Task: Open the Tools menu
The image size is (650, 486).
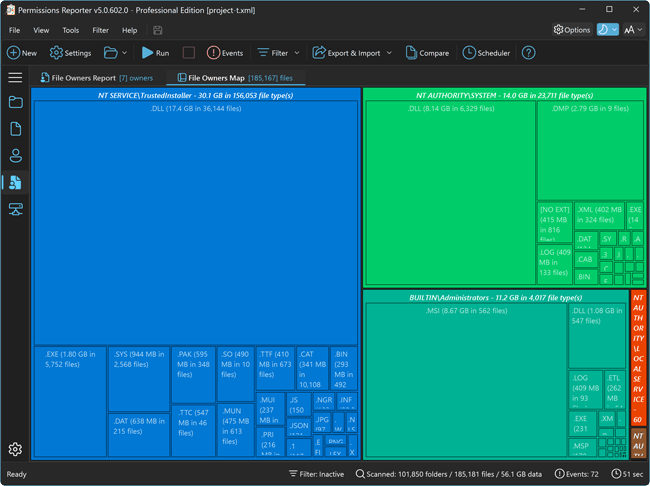Action: point(70,30)
